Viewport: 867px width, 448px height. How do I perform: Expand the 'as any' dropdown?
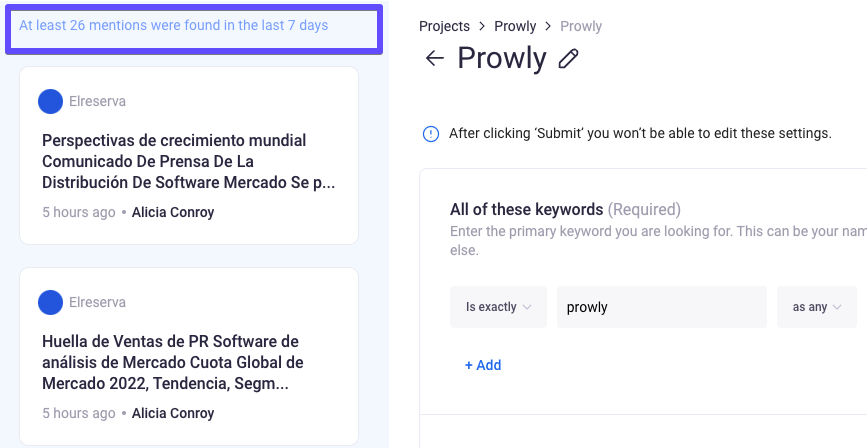point(816,307)
